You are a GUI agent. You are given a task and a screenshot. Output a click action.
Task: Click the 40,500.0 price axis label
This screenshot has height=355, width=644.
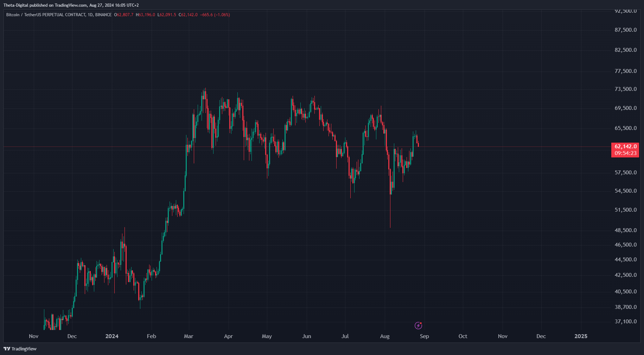pyautogui.click(x=625, y=292)
